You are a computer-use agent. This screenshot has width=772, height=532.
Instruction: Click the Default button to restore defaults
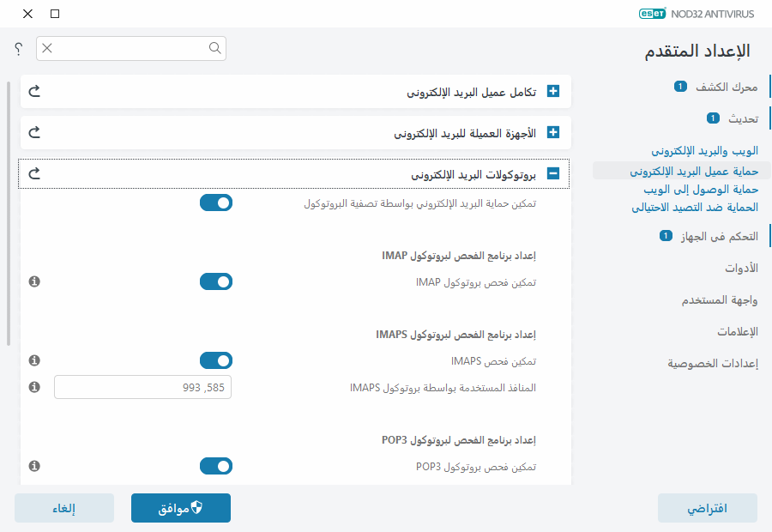[x=707, y=508]
